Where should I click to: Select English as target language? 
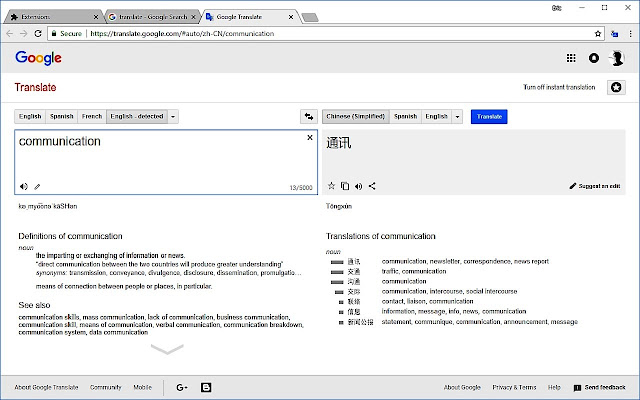pyautogui.click(x=436, y=117)
